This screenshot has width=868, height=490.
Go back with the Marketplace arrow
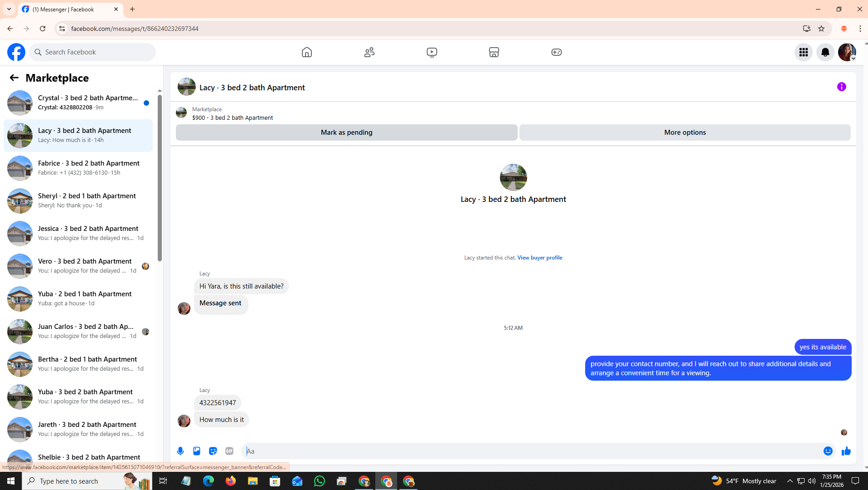click(x=14, y=78)
